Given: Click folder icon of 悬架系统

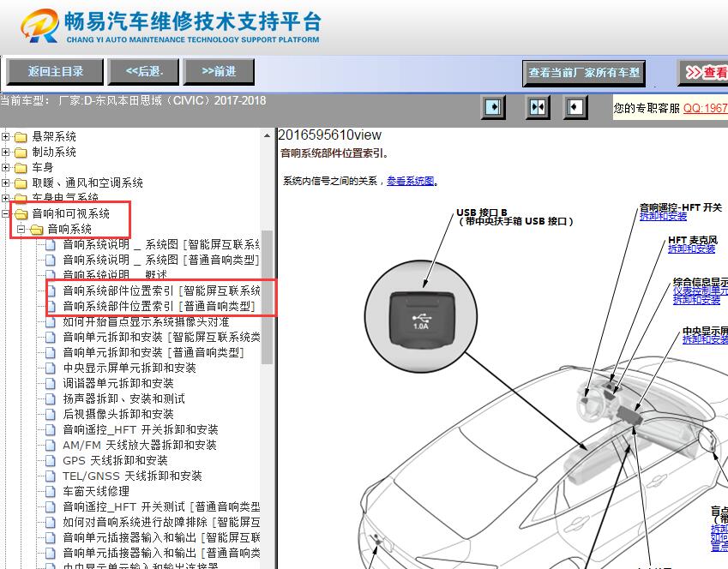Looking at the screenshot, I should click(x=21, y=137).
